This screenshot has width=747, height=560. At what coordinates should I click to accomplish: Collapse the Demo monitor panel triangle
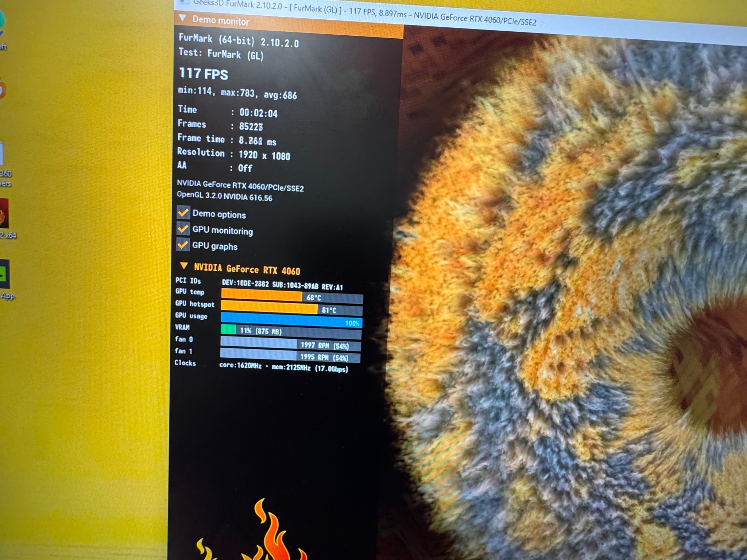183,18
